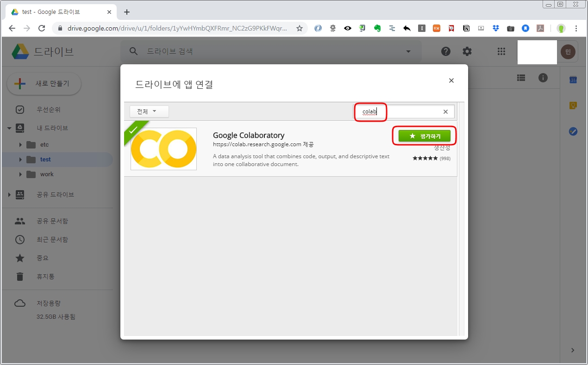588x365 pixels.
Task: Click the Notion extension icon
Action: coord(466,28)
